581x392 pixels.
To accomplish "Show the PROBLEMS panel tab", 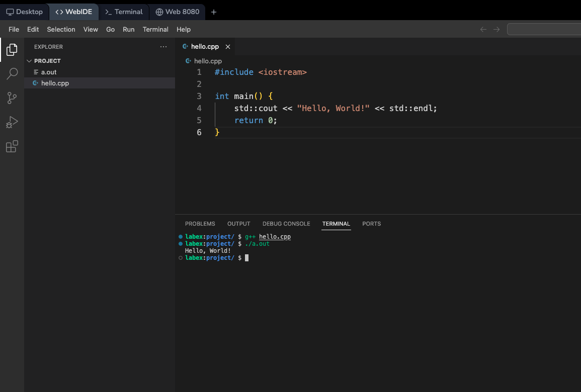I will (x=200, y=224).
